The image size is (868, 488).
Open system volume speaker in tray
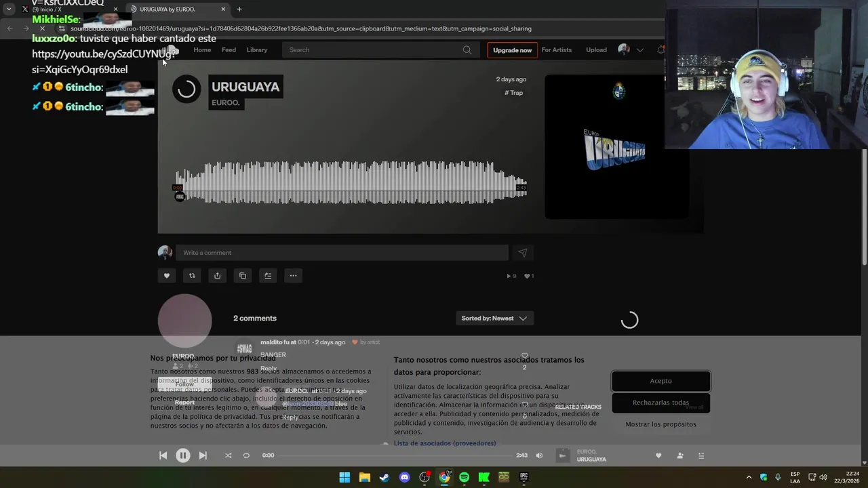click(824, 477)
